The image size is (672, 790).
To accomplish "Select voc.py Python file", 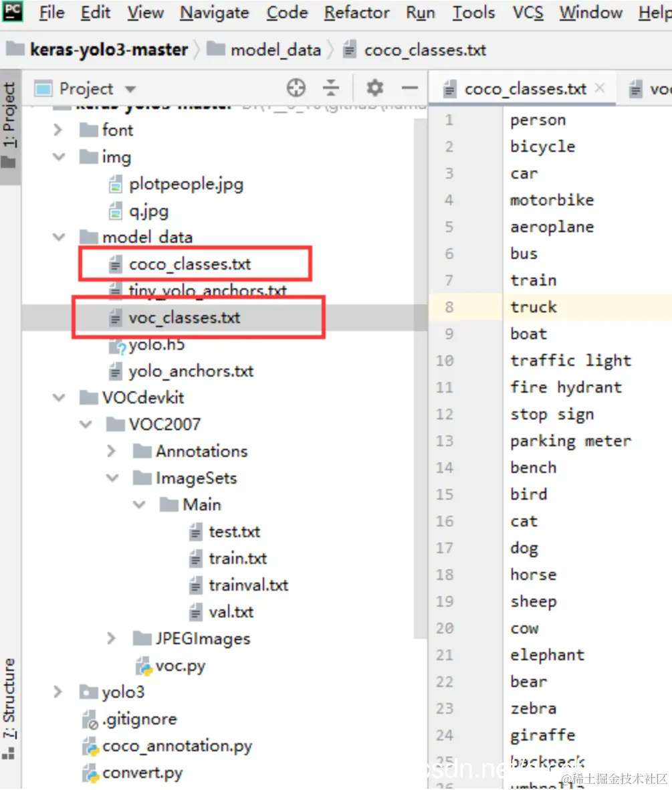I will [181, 666].
